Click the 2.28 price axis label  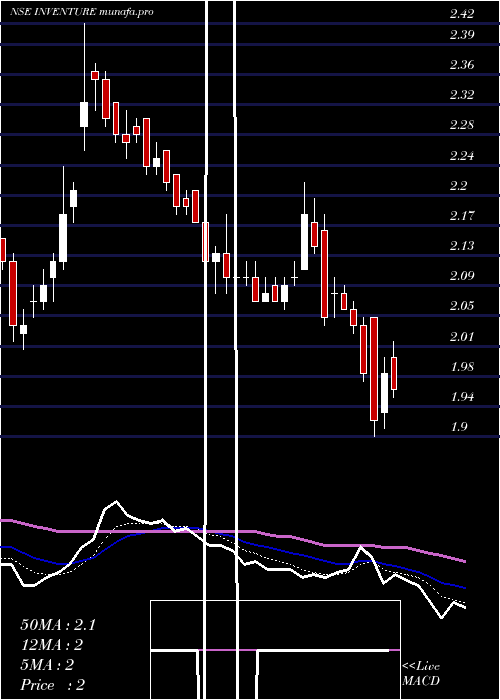[462, 125]
